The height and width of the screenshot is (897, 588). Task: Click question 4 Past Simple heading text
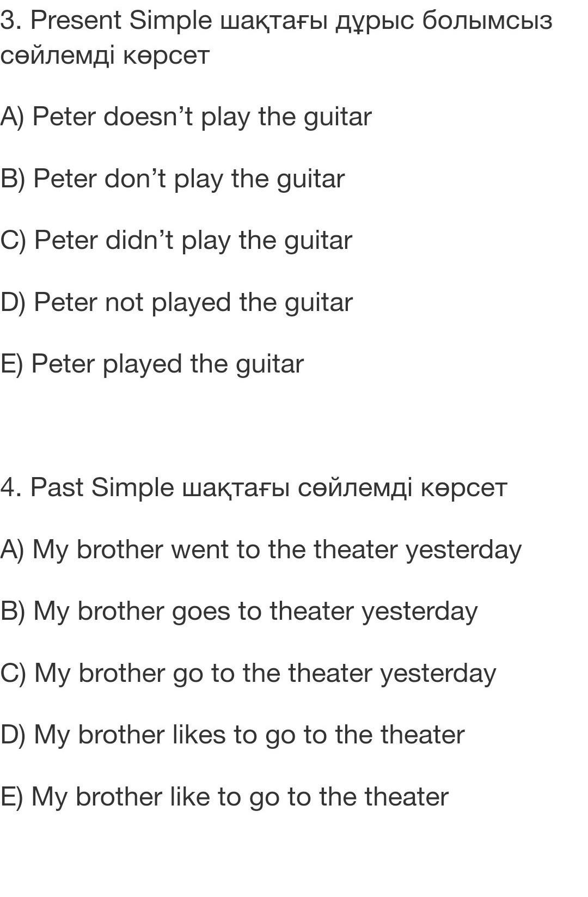254,488
